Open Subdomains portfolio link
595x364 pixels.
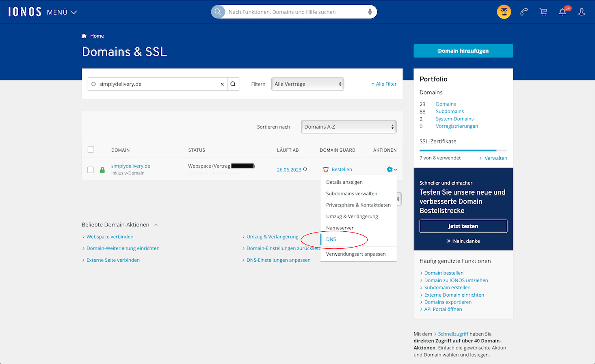[x=450, y=111]
